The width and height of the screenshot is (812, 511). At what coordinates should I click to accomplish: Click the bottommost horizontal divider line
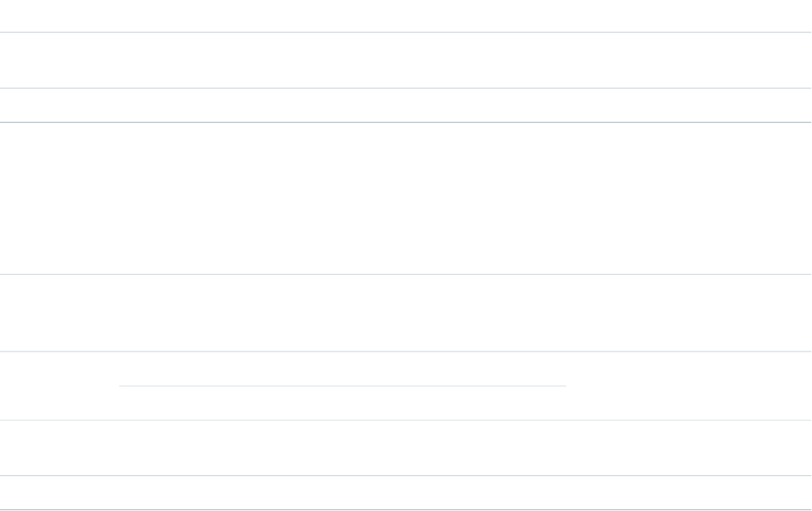pyautogui.click(x=406, y=509)
